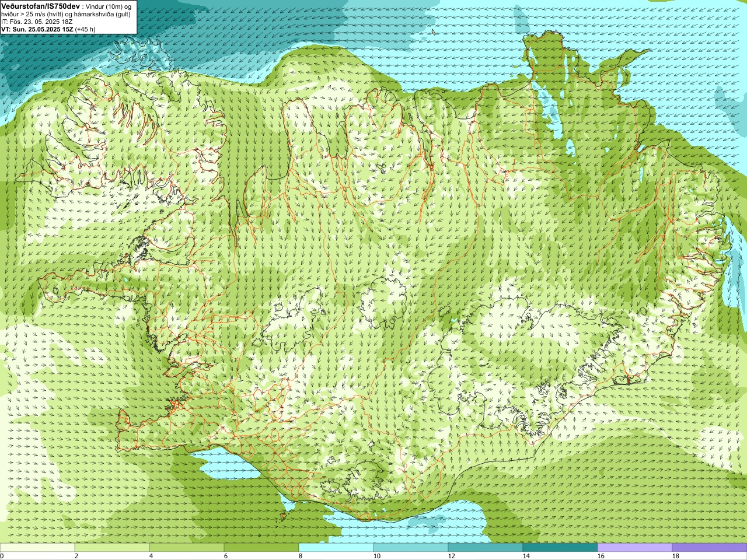
Task: Select the "12" tick label on the scale
Action: tap(451, 556)
